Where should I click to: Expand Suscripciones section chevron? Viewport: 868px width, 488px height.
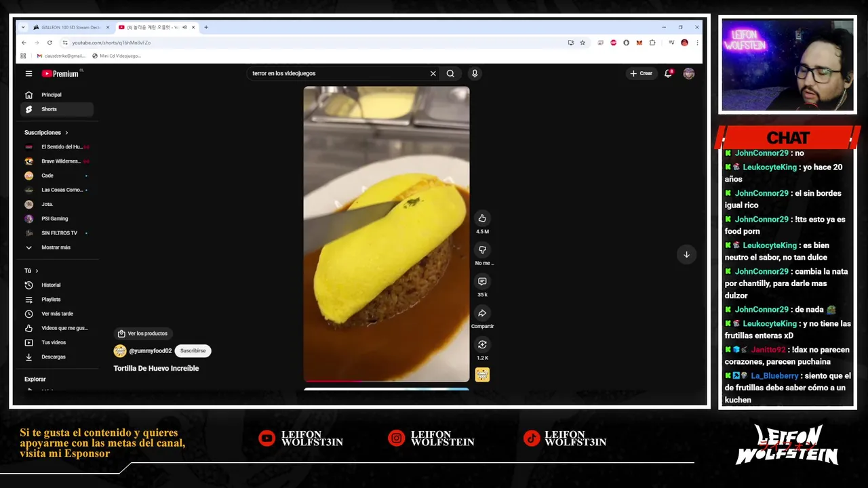(x=66, y=133)
